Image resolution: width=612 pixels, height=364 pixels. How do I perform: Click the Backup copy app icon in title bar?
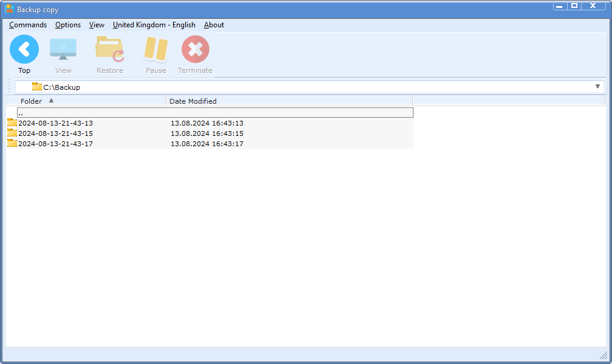coord(10,10)
